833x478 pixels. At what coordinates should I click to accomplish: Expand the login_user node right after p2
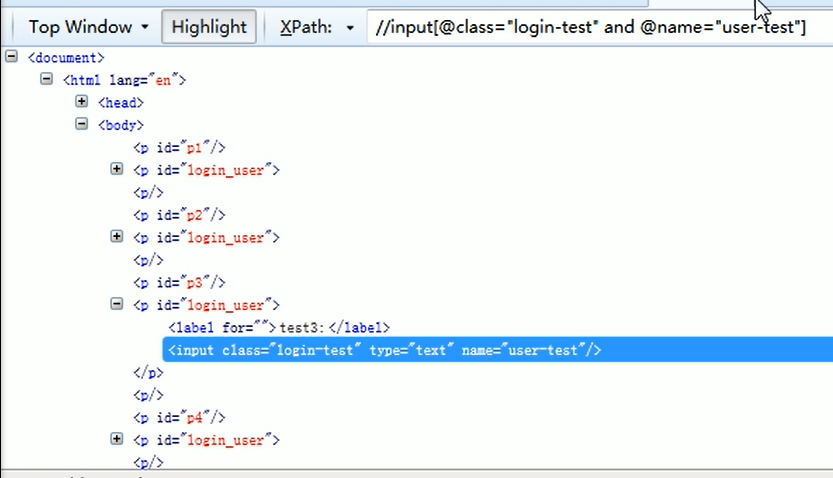[116, 236]
